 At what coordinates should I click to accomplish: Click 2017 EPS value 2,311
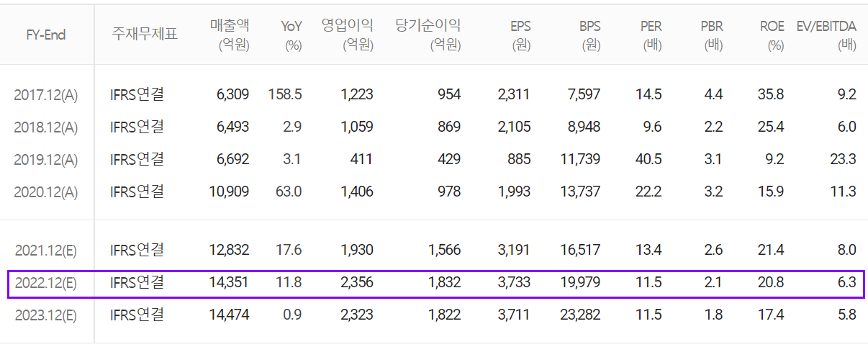point(514,94)
